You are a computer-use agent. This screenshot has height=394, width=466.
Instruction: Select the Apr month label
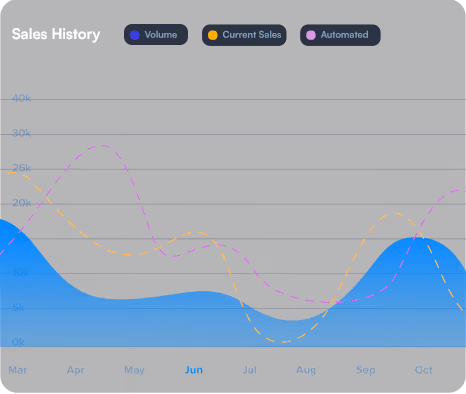click(76, 370)
